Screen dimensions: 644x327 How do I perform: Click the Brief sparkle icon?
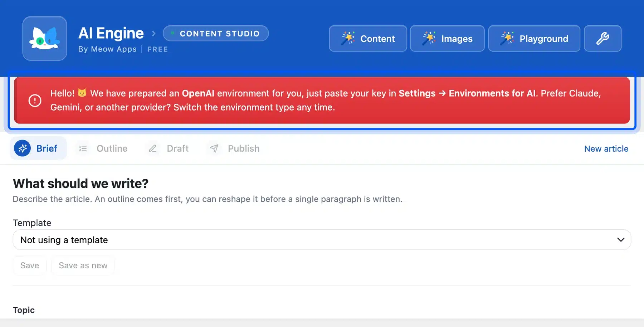(22, 148)
